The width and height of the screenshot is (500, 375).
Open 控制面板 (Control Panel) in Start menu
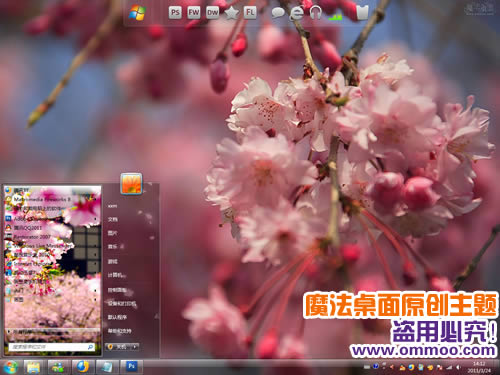(x=117, y=290)
